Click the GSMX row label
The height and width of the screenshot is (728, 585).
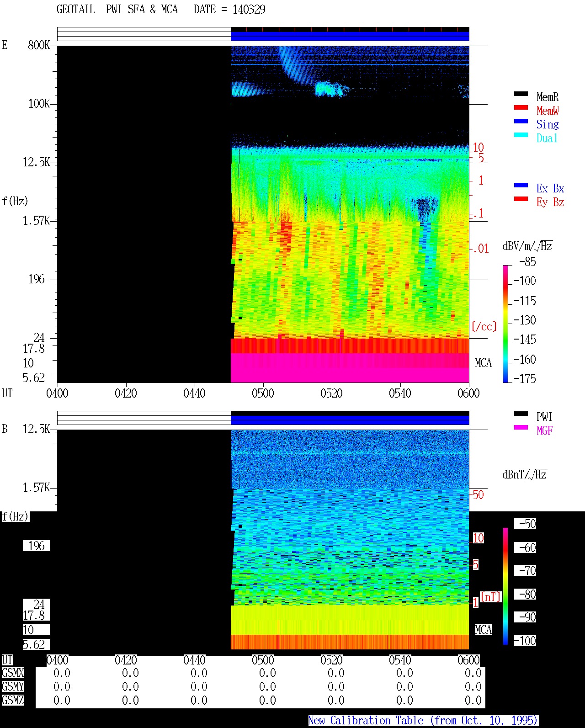13,673
